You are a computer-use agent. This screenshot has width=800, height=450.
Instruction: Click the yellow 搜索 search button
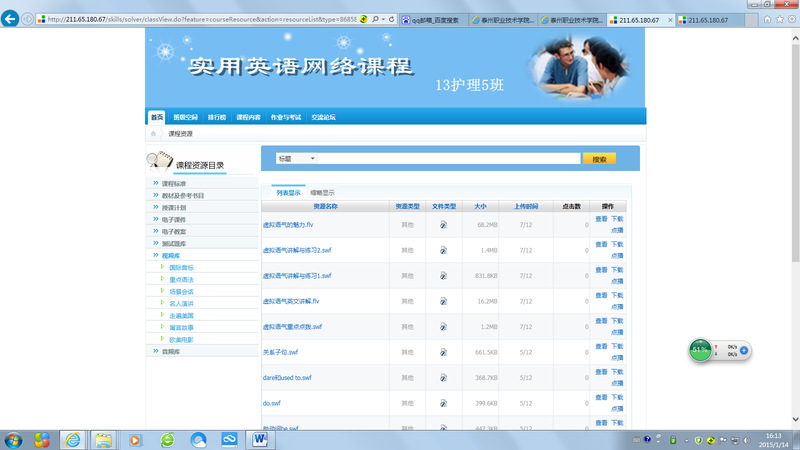tap(599, 158)
